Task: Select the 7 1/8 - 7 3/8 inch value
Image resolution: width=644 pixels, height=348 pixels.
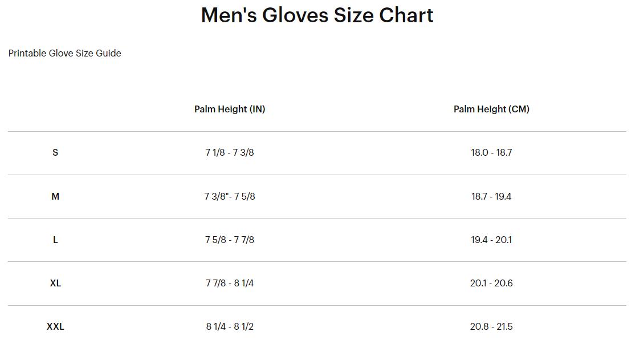Action: pyautogui.click(x=230, y=153)
